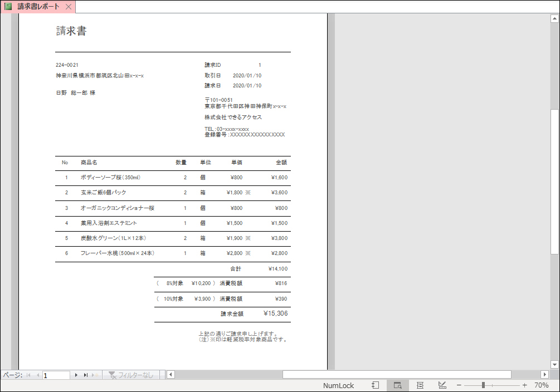
Task: Go to first page navigation arrow
Action: (28, 375)
